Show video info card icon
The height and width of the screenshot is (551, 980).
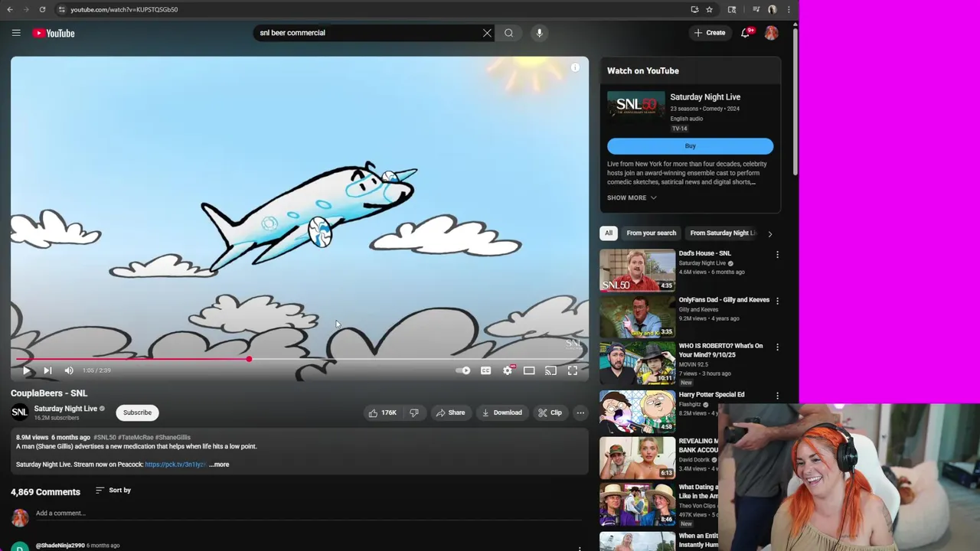tap(575, 67)
